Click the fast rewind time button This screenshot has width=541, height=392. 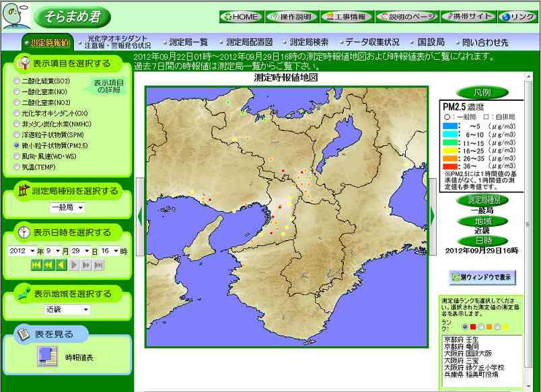pyautogui.click(x=48, y=265)
